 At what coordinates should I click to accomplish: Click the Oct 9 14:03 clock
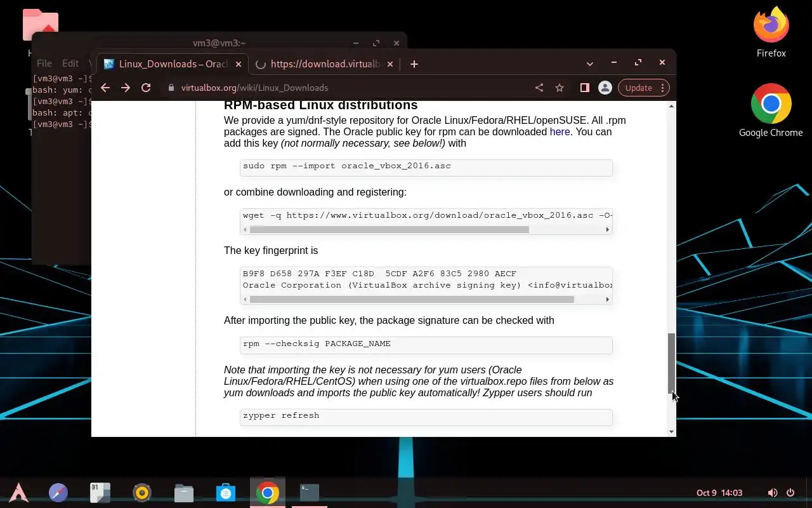point(719,493)
